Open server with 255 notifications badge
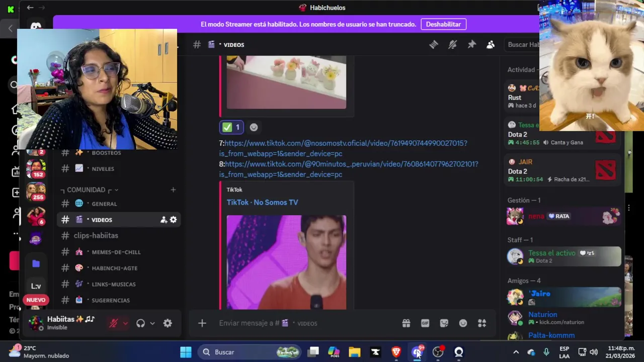Image resolution: width=644 pixels, height=362 pixels. click(x=36, y=192)
